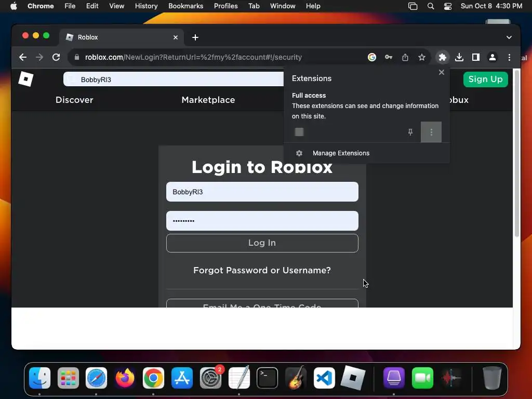Screen dimensions: 532x399
Task: View site information via lock icon
Action: point(77,57)
